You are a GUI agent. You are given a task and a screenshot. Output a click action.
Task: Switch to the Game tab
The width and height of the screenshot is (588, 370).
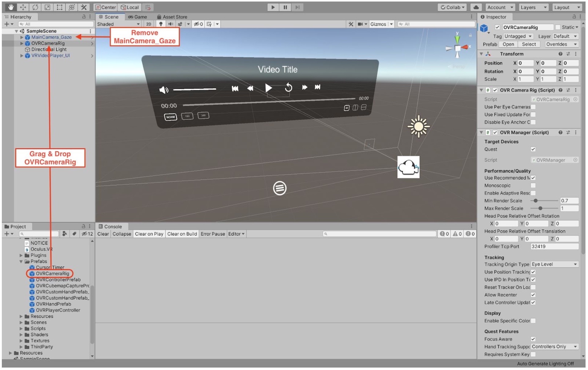pyautogui.click(x=138, y=17)
